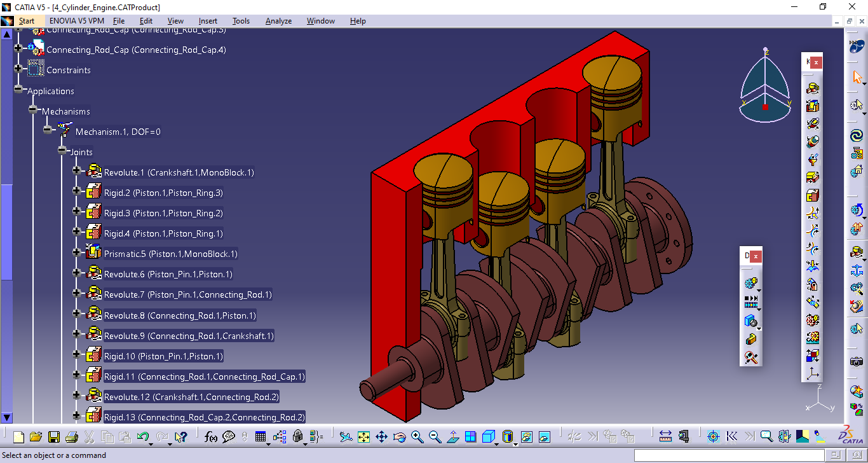The width and height of the screenshot is (868, 463).
Task: Select Connecting_Rod_Cap.4 in the tree
Action: tap(136, 50)
